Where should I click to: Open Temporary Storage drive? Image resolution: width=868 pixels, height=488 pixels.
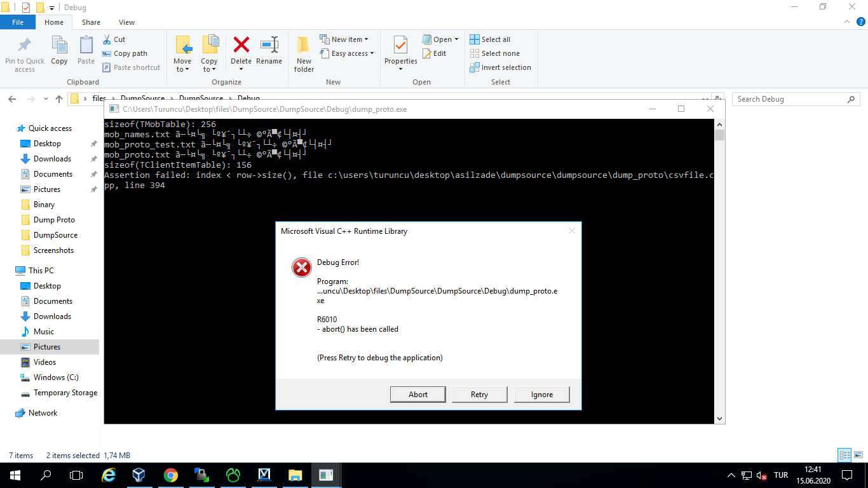65,393
